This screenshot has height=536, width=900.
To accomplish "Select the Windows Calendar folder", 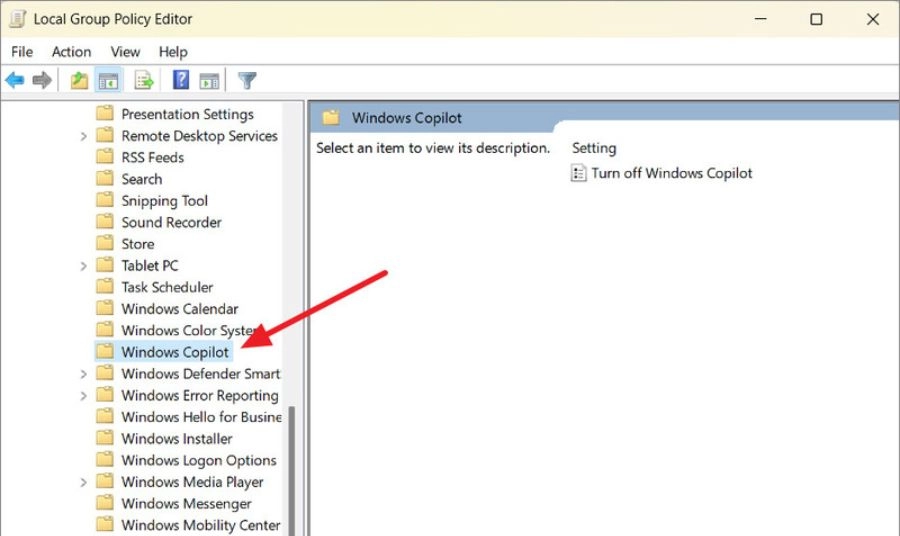I will tap(180, 309).
